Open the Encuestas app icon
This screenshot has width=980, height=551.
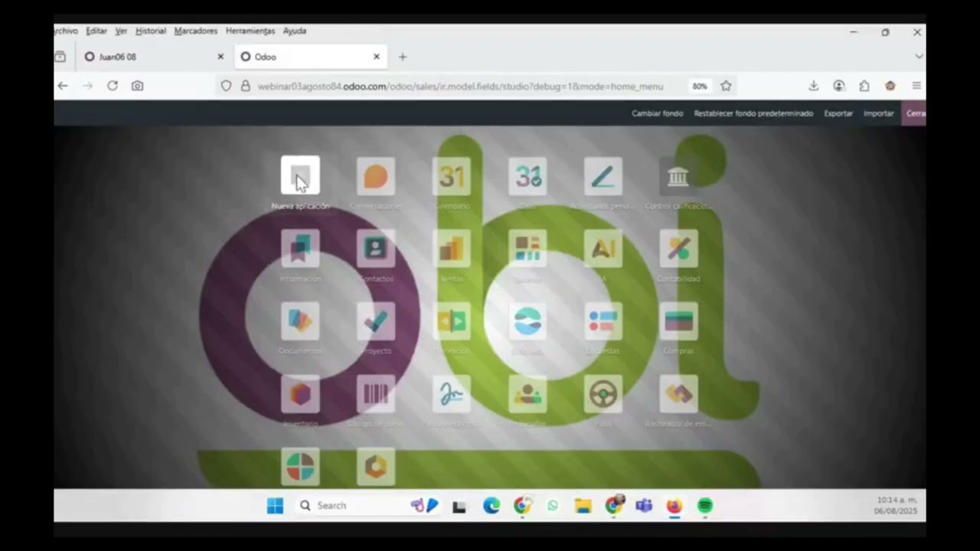[603, 321]
